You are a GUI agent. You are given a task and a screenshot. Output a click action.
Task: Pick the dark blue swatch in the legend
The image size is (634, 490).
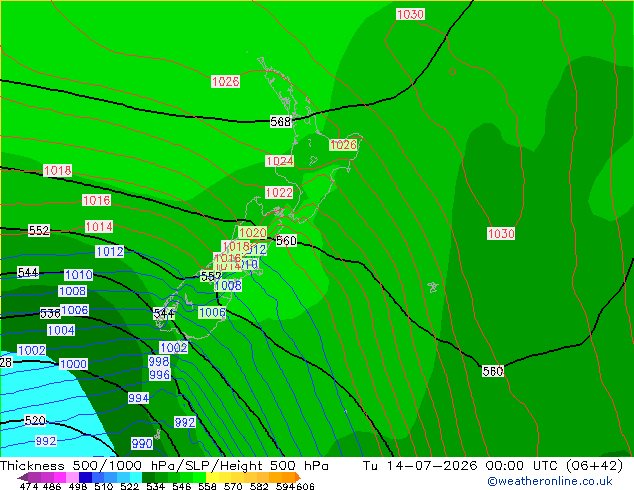(85, 477)
